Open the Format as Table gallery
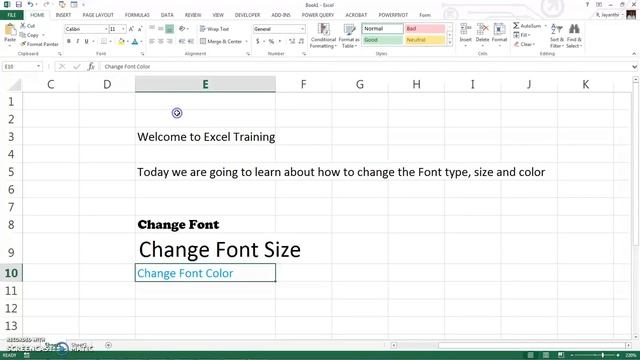The width and height of the screenshot is (640, 360). (349, 36)
